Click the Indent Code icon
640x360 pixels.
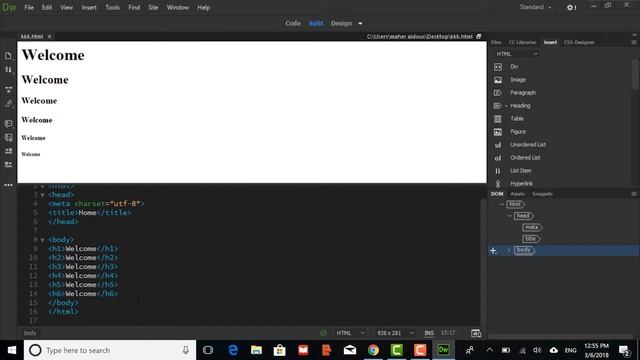pos(8,151)
